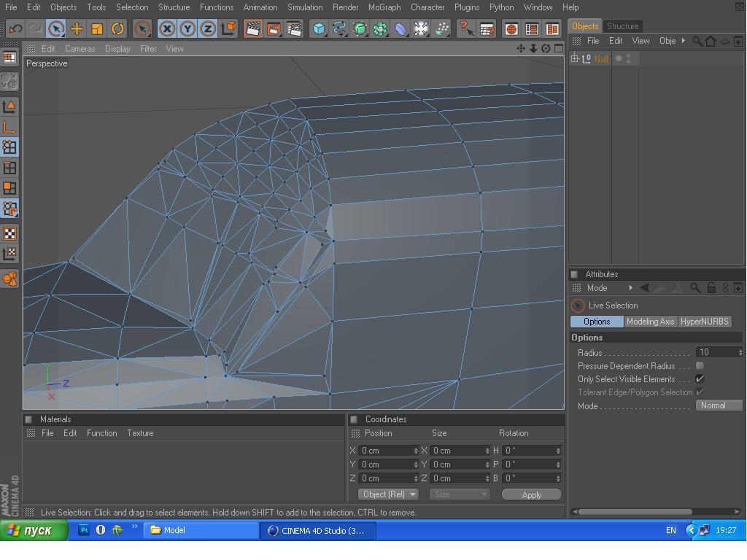The width and height of the screenshot is (747, 560).
Task: Open the Edit Render Settings icon
Action: 294,29
